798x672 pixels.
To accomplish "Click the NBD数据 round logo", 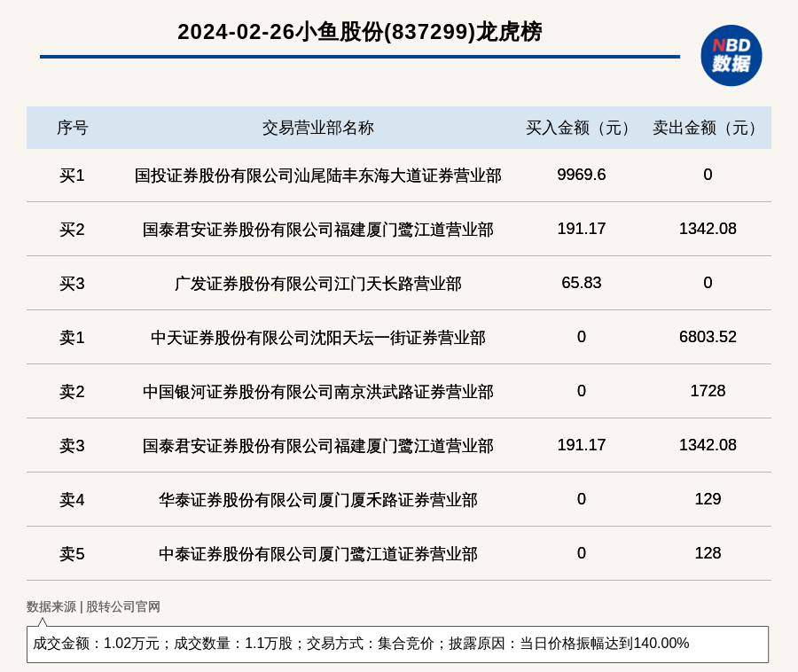I will click(x=731, y=56).
